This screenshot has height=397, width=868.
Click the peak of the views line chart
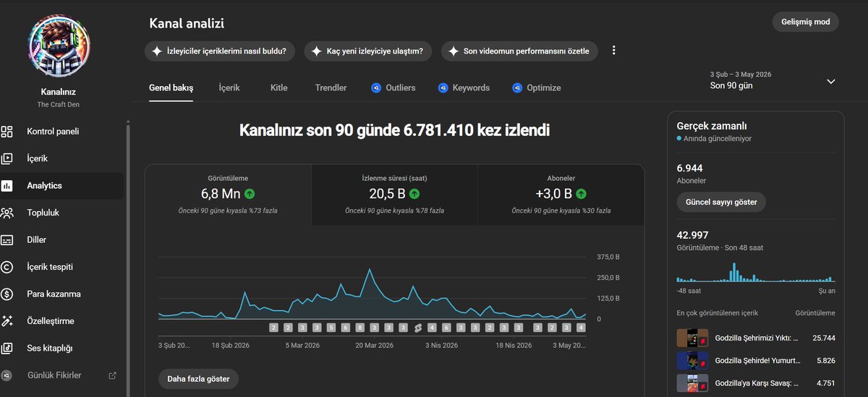370,270
